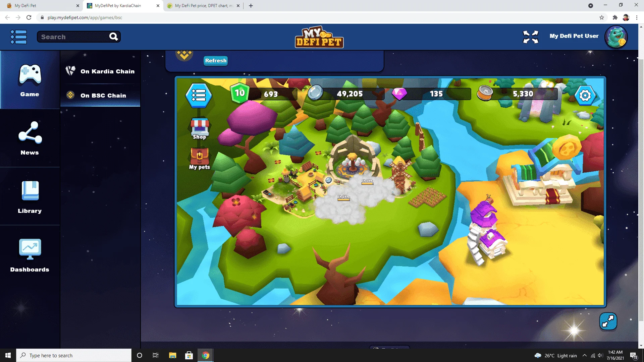
Task: Click the 693 experience value
Action: pyautogui.click(x=271, y=94)
